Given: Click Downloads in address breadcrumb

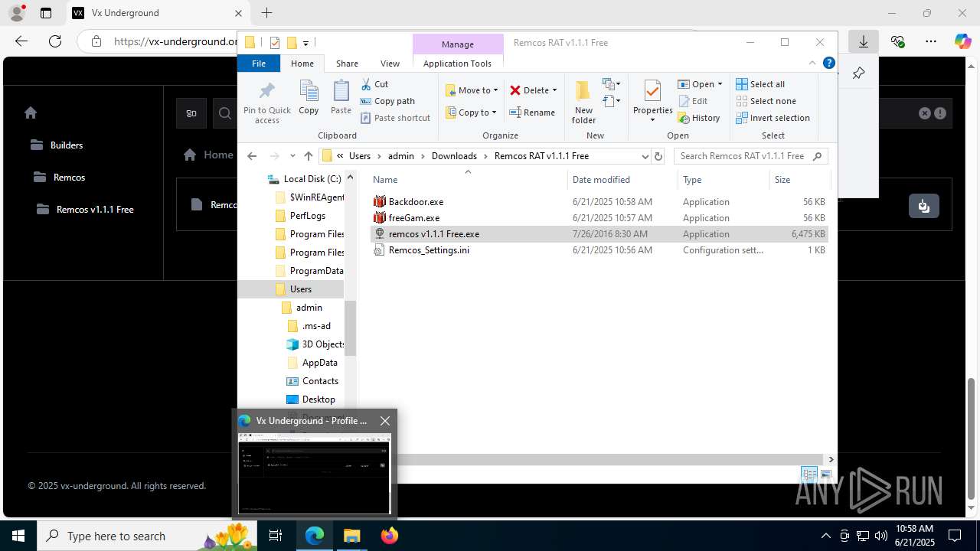Looking at the screenshot, I should pos(454,156).
